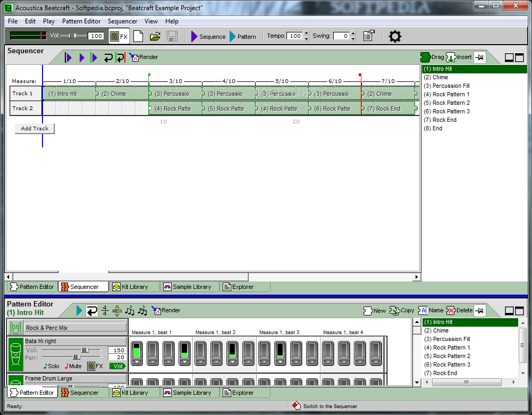Pin the Sequencer pattern list panel
The width and height of the screenshot is (532, 415).
tap(480, 57)
